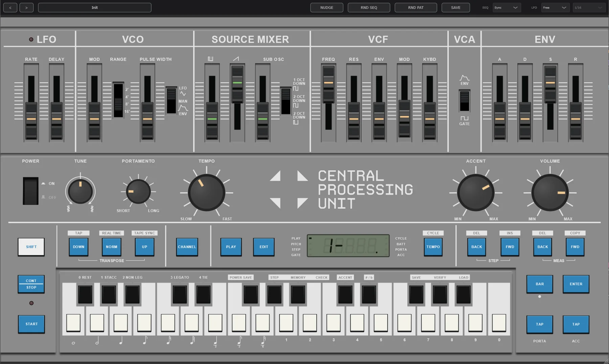Click the black key under POWER SAVE
Viewport: 609px width, 364px height.
[251, 294]
